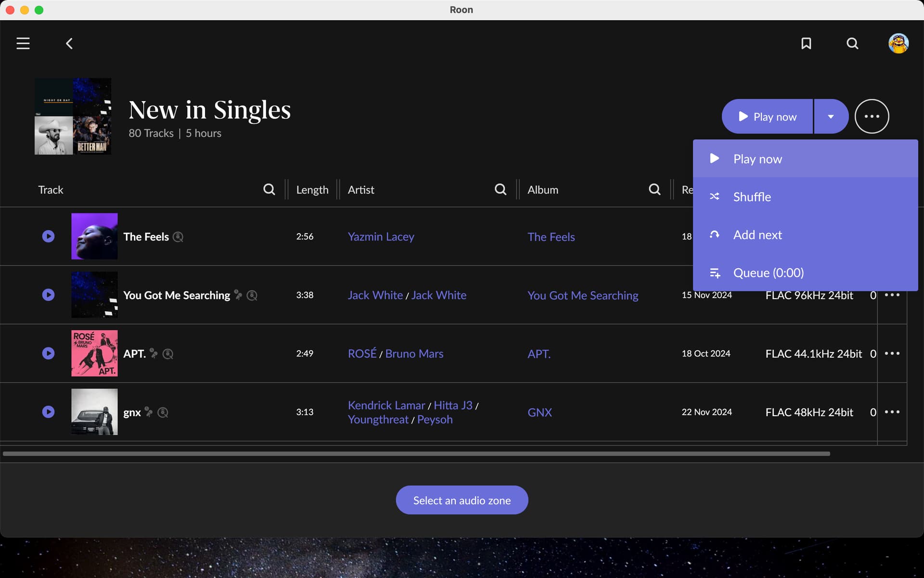This screenshot has width=924, height=578.
Task: Click APT. cover art thumbnail
Action: [x=94, y=353]
